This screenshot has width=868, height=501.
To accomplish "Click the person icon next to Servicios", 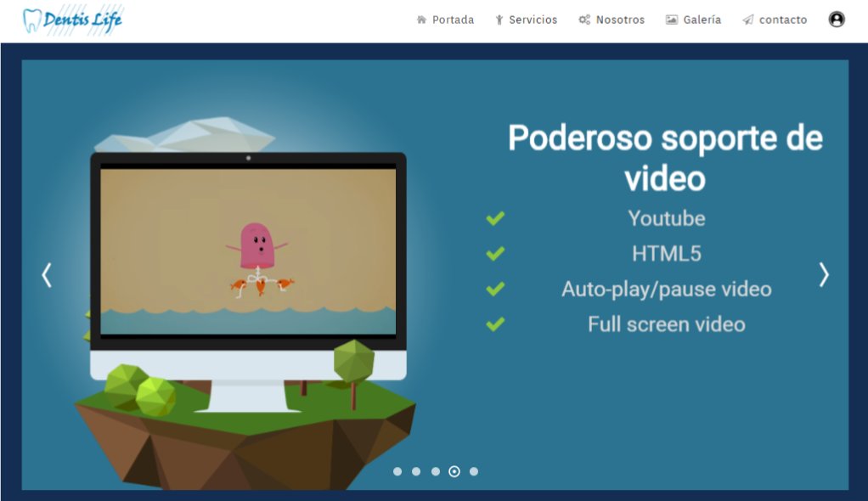I will click(500, 19).
